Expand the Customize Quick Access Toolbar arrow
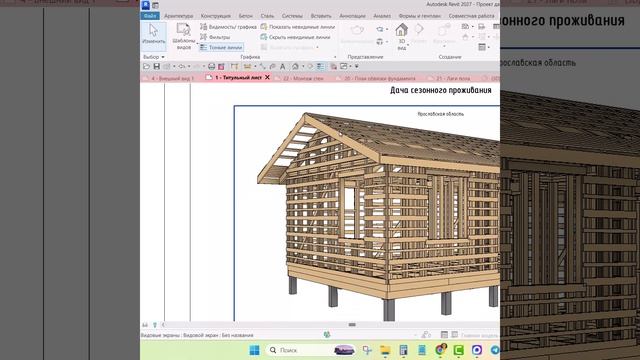This screenshot has width=640, height=360. tap(356, 67)
